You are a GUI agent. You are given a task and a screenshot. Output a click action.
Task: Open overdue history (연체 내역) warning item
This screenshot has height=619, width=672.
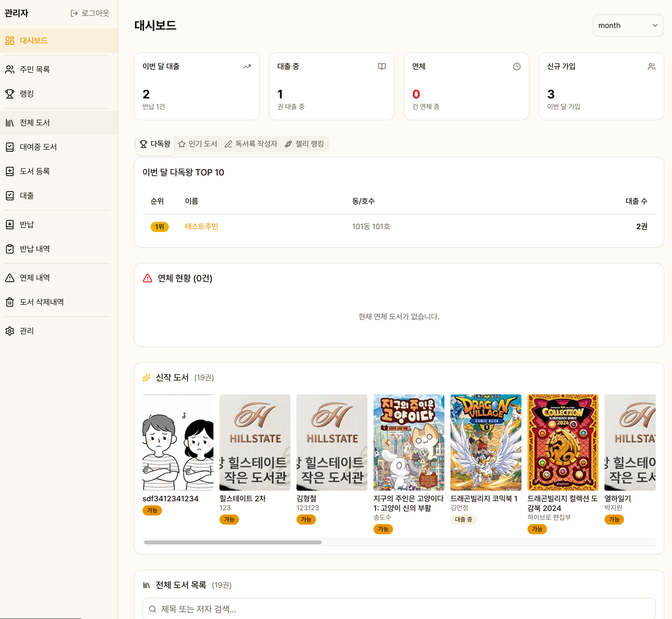[34, 278]
